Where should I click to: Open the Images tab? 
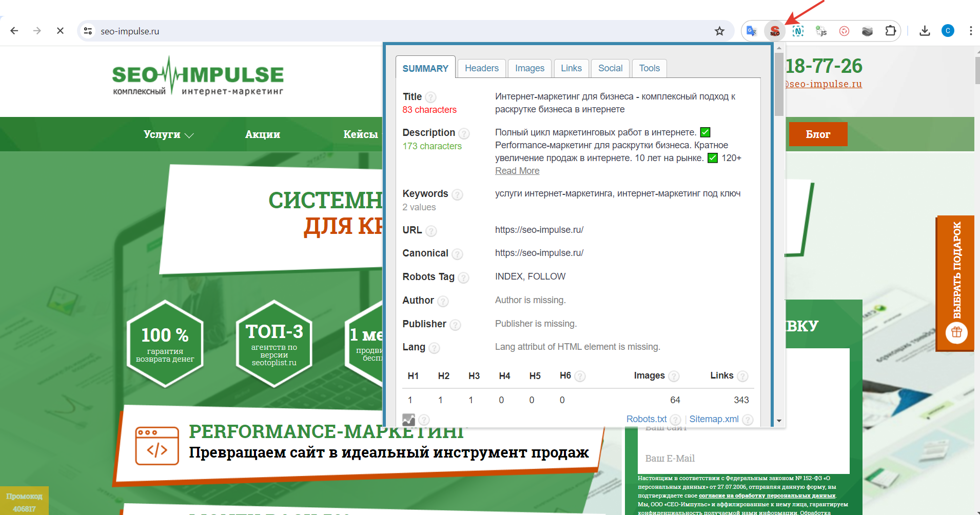(x=530, y=68)
